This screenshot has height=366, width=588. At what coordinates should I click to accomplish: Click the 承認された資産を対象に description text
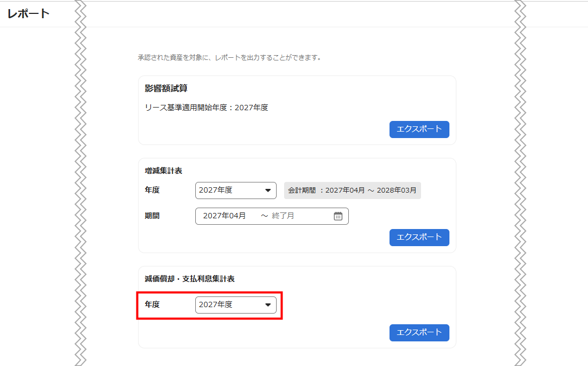pos(229,57)
